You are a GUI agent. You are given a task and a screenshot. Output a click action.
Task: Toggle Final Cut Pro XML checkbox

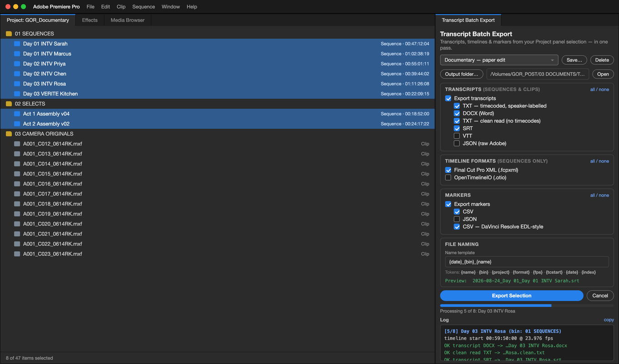coord(448,170)
